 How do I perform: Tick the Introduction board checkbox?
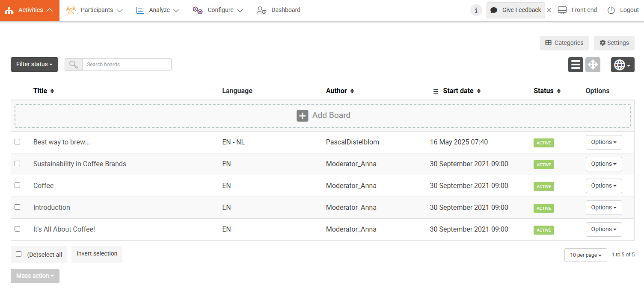point(18,207)
